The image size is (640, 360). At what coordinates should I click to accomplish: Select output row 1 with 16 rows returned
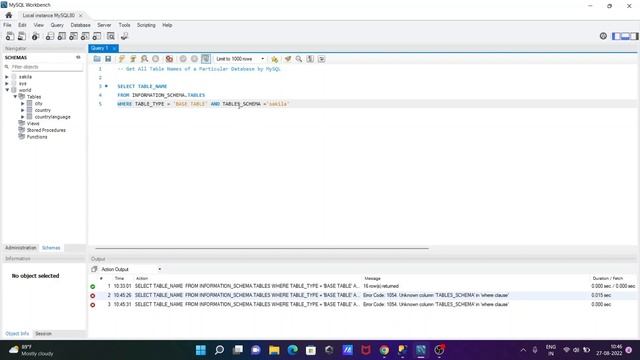[362, 286]
